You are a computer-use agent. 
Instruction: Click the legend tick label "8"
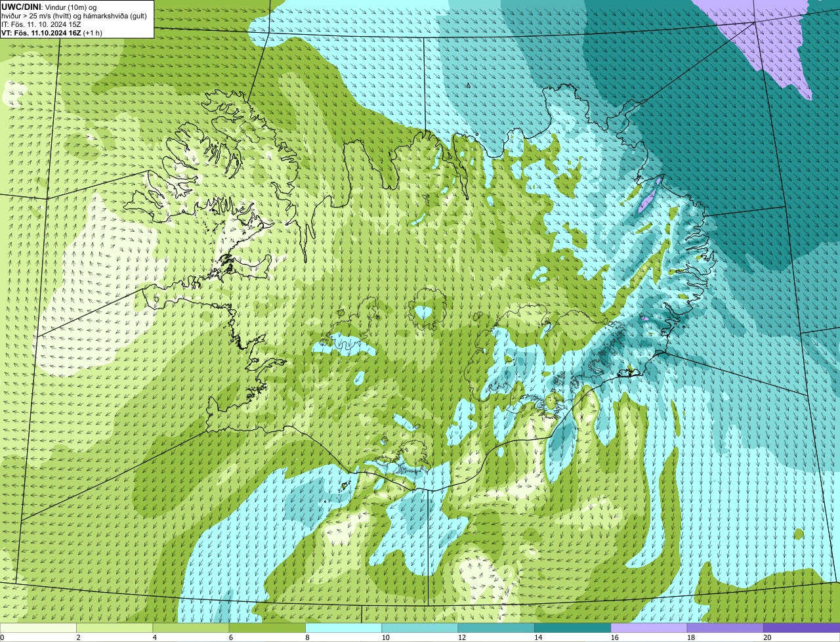[307, 637]
